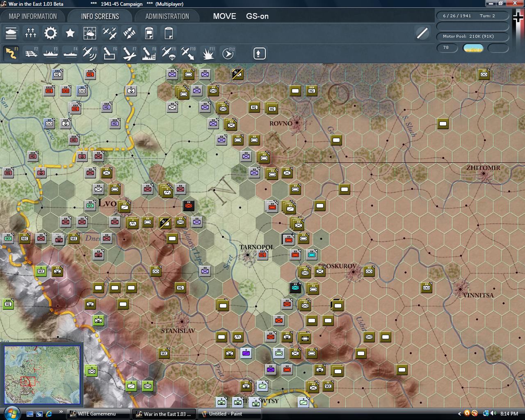Open preferences with the gear icon
This screenshot has width=525, height=420.
click(50, 33)
